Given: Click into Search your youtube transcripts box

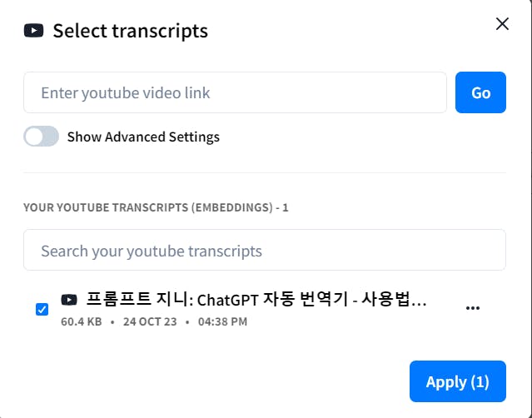Looking at the screenshot, I should click(x=265, y=250).
